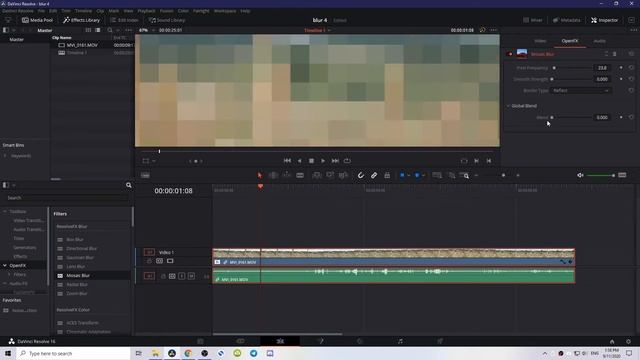640x360 pixels.
Task: Activate the Dynamic Trim Mode tool
Action: click(287, 176)
